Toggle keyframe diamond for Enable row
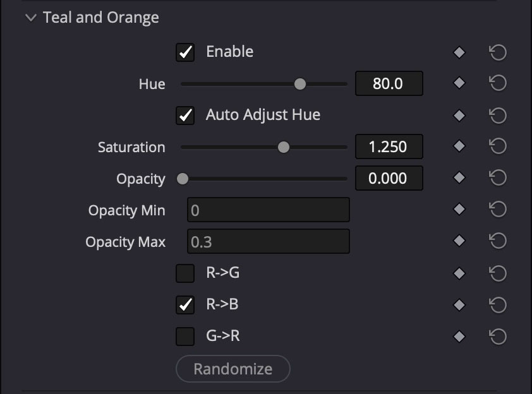532x394 pixels. pyautogui.click(x=459, y=52)
